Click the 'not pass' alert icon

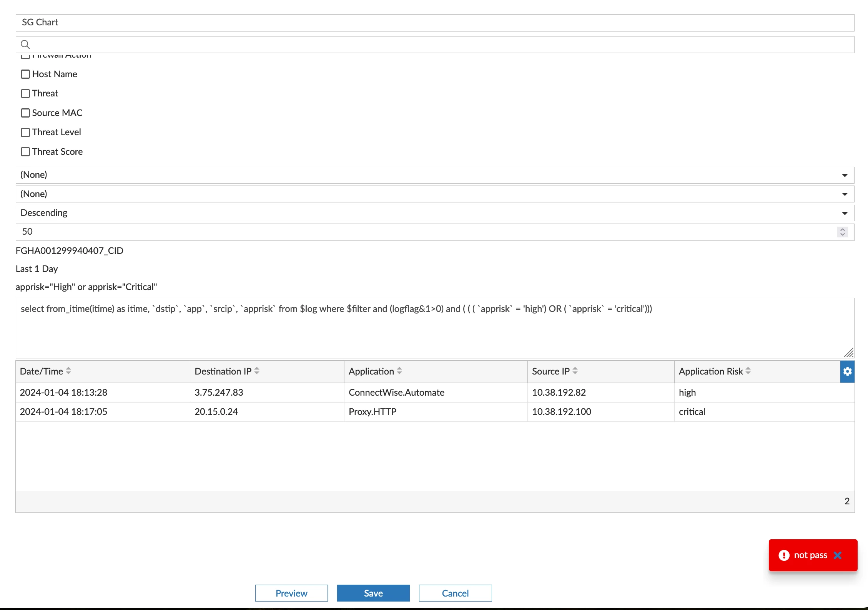pos(784,555)
